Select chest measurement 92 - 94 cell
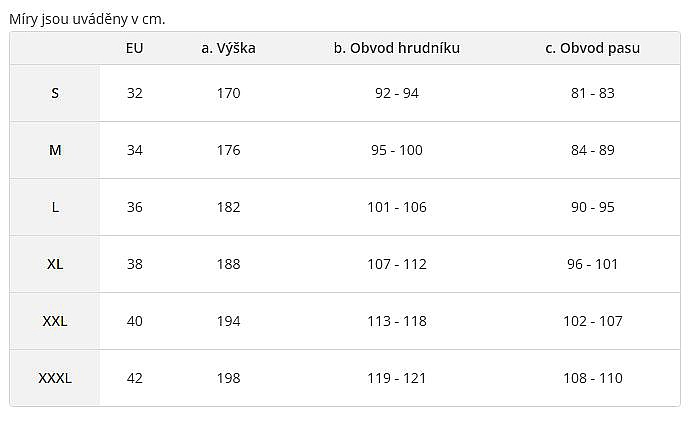The width and height of the screenshot is (690, 425). tap(397, 93)
